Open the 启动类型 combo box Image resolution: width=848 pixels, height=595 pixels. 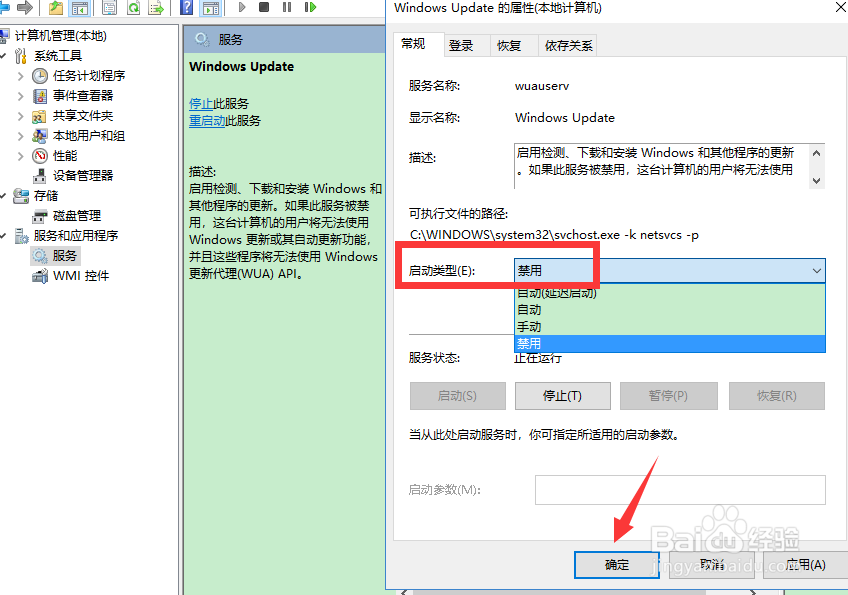(670, 270)
